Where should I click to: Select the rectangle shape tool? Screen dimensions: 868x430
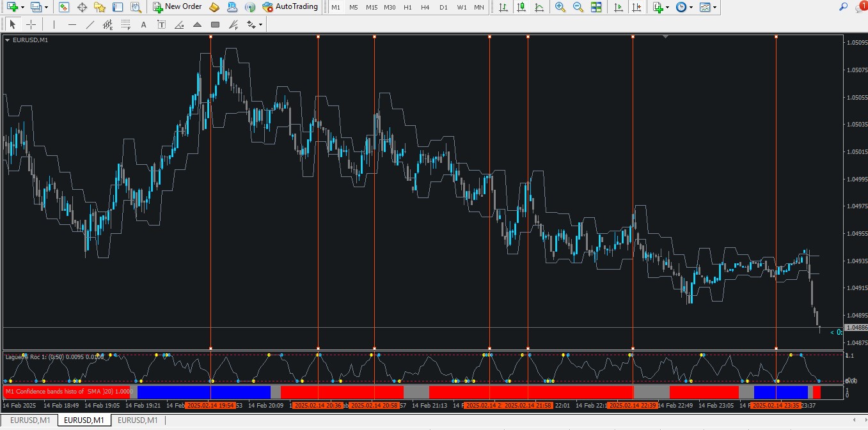(x=215, y=25)
